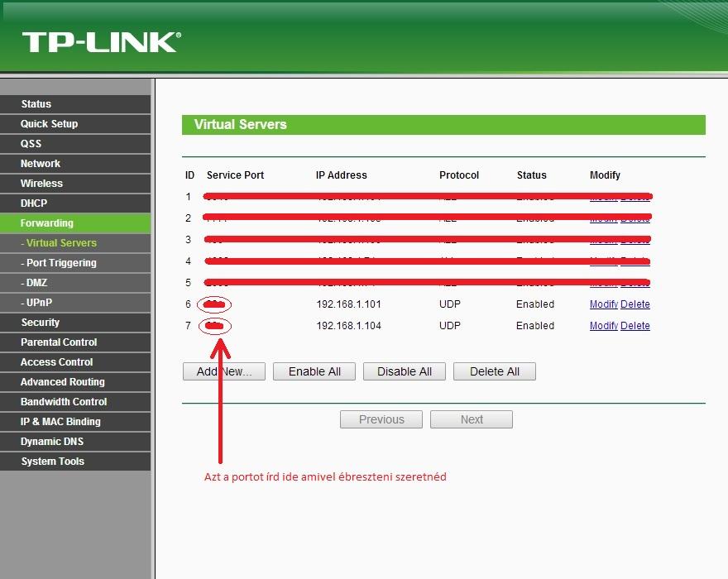Screen dimensions: 728x579
Task: Click the Protocol column header
Action: click(459, 175)
